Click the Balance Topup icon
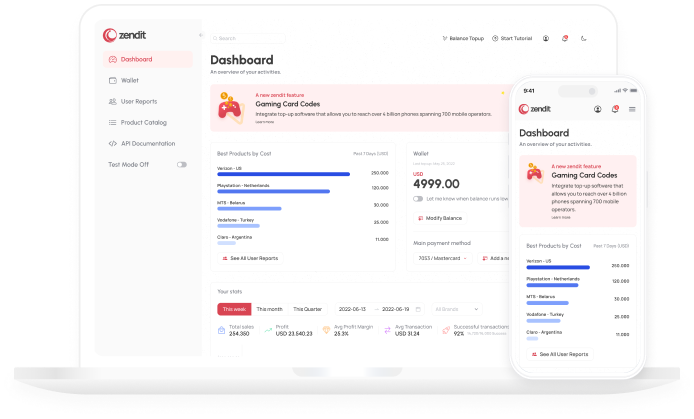 (x=445, y=38)
